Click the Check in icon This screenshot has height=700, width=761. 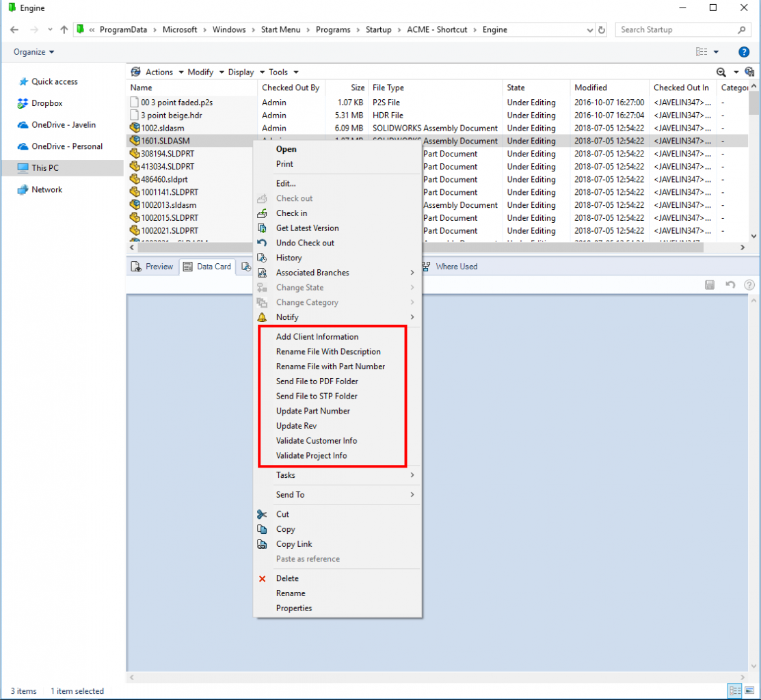[x=262, y=213]
